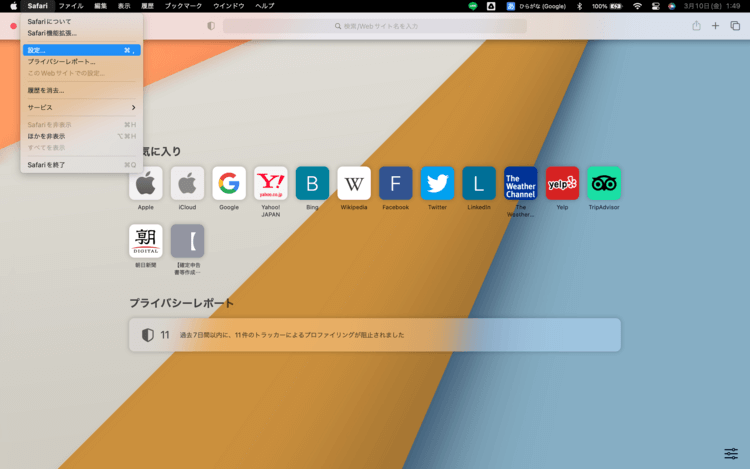Image resolution: width=750 pixels, height=469 pixels.
Task: Open the Apple favorite tile
Action: click(x=145, y=183)
